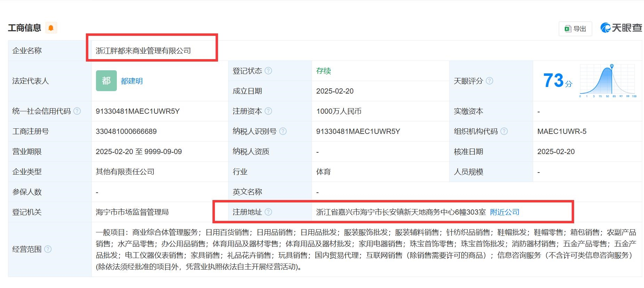Click the 营业期限 field label

coord(27,152)
